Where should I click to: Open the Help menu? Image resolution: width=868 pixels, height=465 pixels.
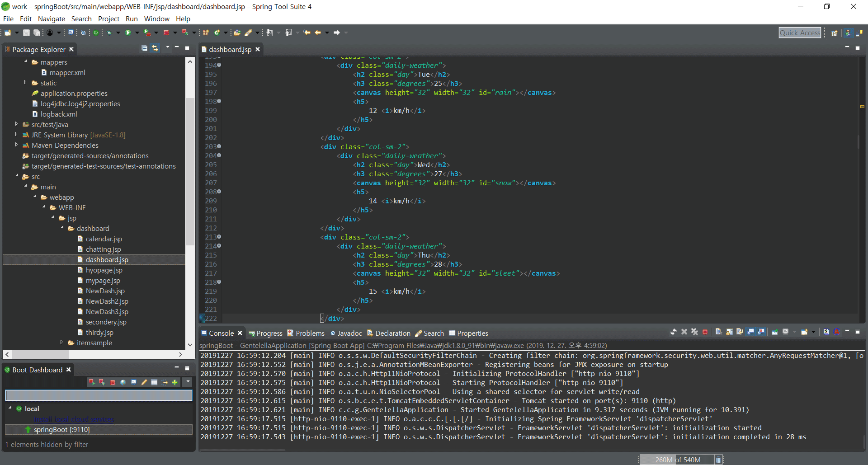183,19
